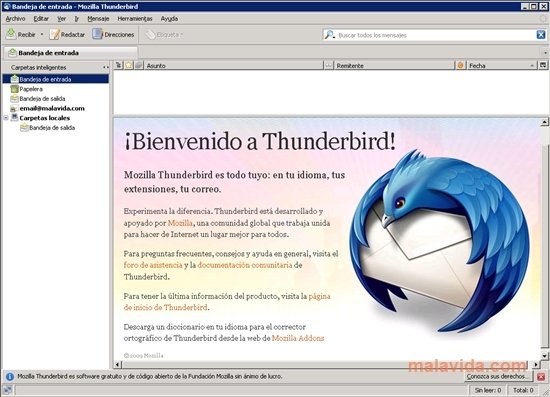Click the search magnifier icon
The image size is (550, 397).
click(329, 35)
